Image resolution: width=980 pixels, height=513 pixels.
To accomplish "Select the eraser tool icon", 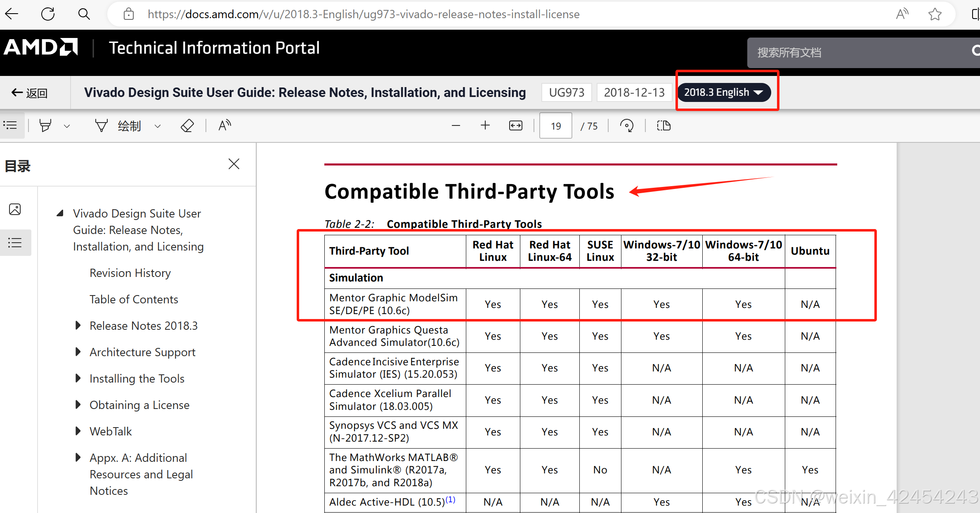I will pyautogui.click(x=187, y=125).
